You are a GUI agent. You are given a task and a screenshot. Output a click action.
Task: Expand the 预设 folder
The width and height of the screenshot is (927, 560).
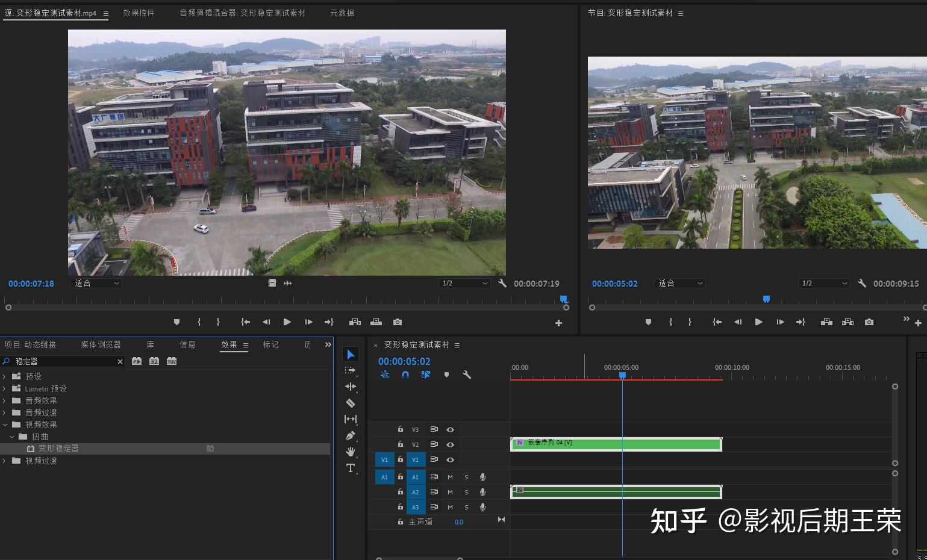pyautogui.click(x=4, y=376)
